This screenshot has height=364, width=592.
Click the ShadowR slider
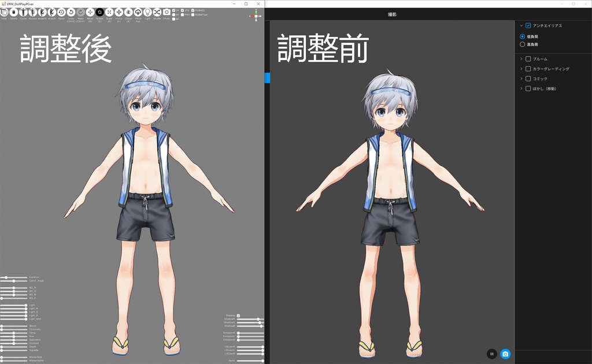point(250,319)
